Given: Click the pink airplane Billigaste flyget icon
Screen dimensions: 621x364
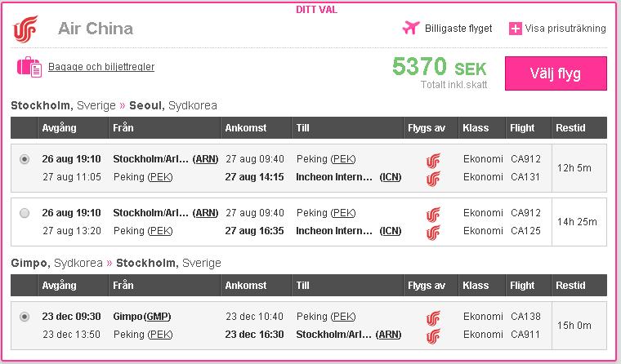Looking at the screenshot, I should [411, 28].
